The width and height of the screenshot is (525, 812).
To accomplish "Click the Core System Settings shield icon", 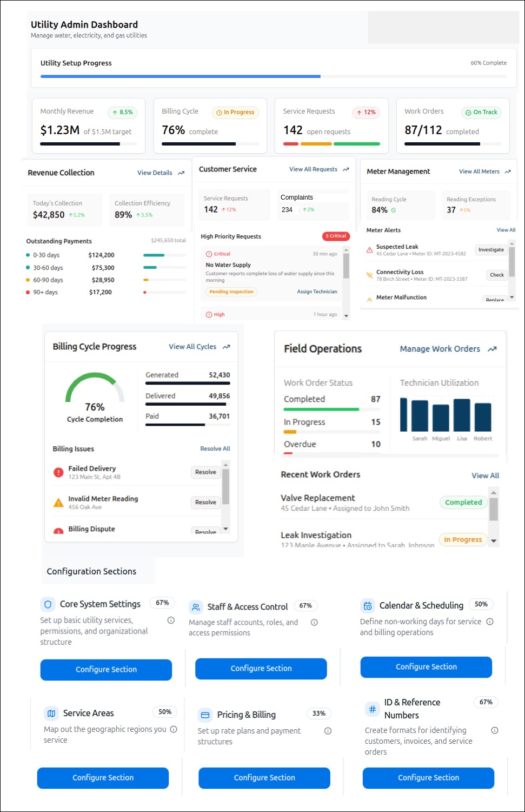I will click(48, 604).
